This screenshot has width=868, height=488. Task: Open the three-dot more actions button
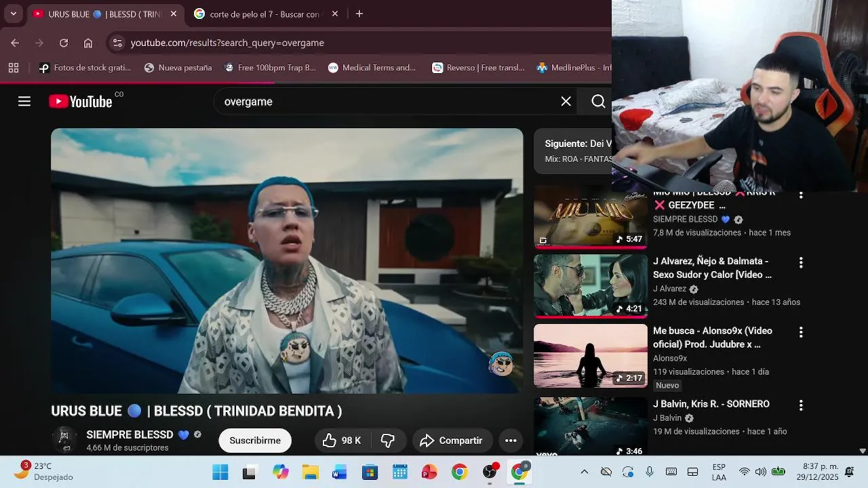[x=511, y=441]
